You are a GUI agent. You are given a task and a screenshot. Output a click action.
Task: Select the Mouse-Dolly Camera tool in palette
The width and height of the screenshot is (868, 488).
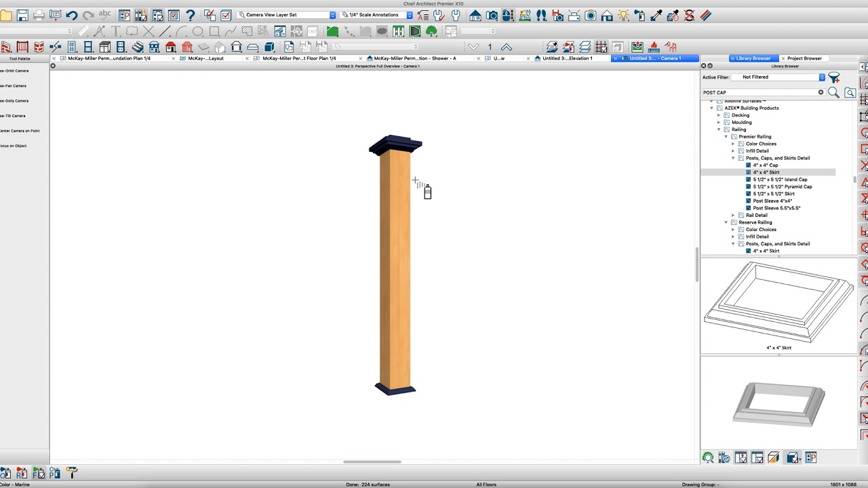[x=14, y=100]
